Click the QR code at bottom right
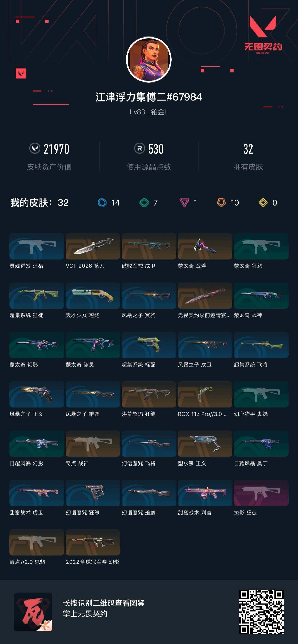This screenshot has width=298, height=644. tap(261, 612)
